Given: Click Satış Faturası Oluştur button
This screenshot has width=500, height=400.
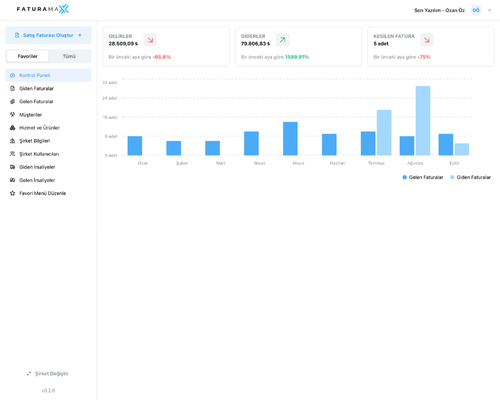Looking at the screenshot, I should click(x=48, y=35).
